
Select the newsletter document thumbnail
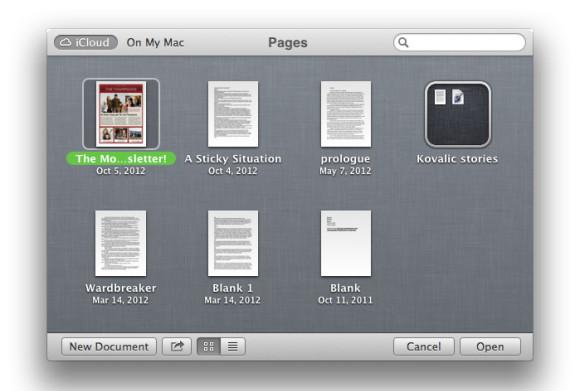121,114
